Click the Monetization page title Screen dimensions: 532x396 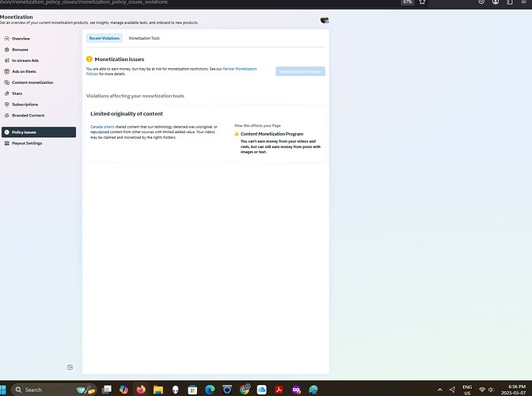pos(17,17)
